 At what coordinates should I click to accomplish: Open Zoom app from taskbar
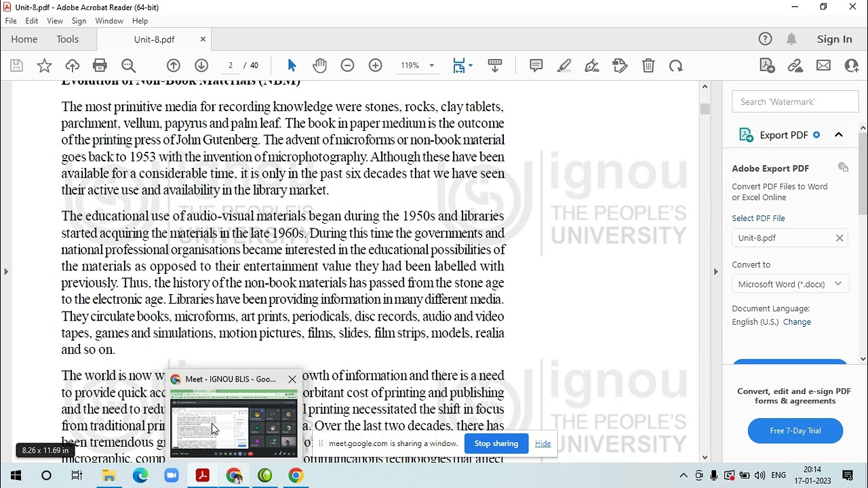click(x=172, y=476)
